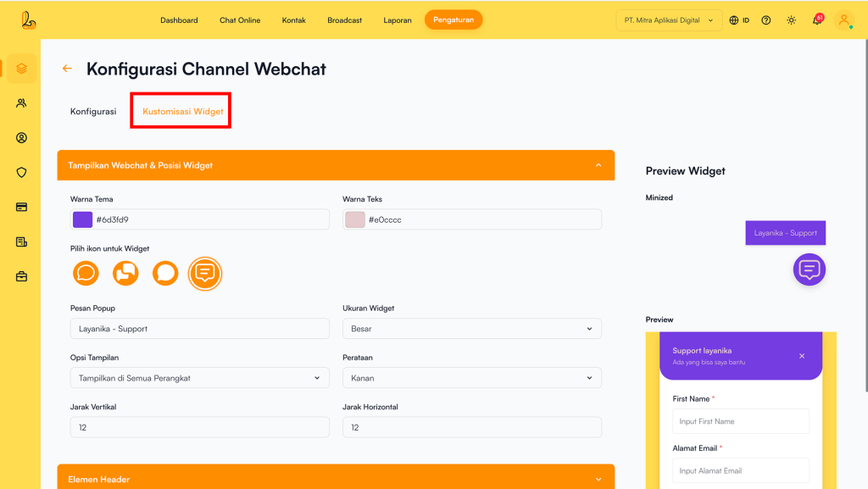
Task: Pick the third round chat bubble widget icon
Action: (x=165, y=273)
